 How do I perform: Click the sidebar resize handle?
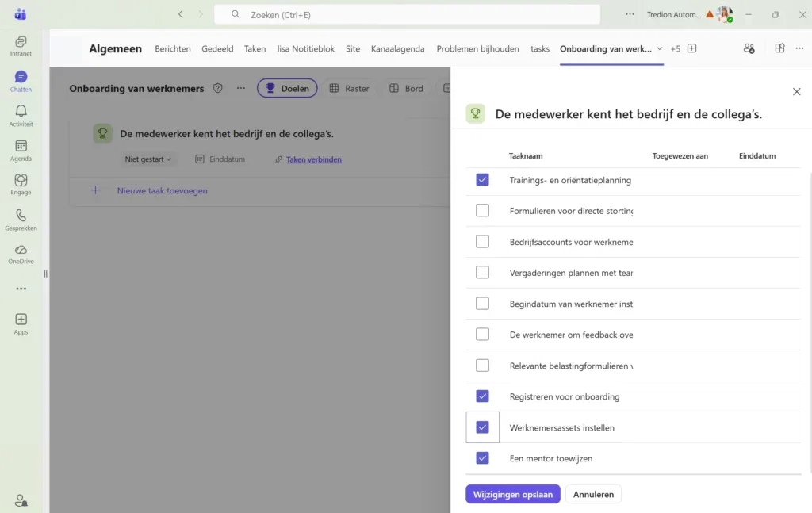click(x=45, y=274)
